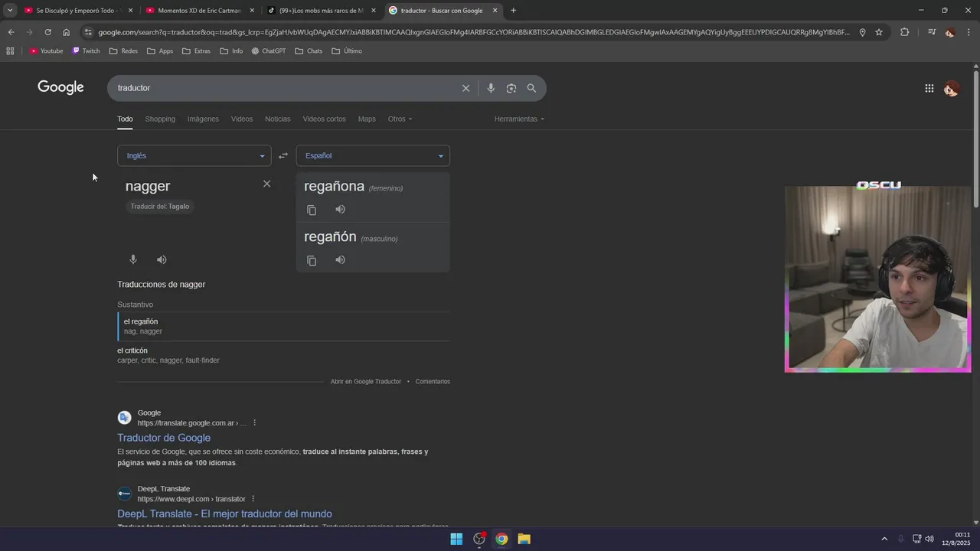Click the page vertical scrollbar
This screenshot has height=551, width=980.
click(975, 138)
